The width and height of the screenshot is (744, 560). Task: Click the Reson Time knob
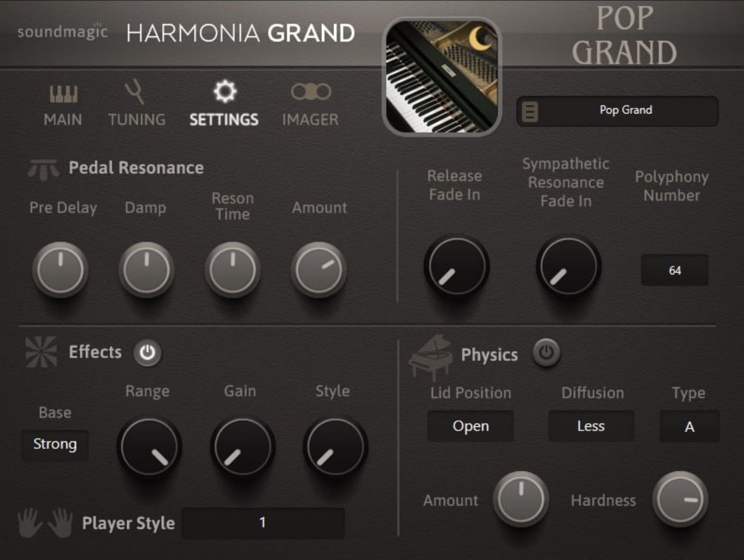pyautogui.click(x=233, y=269)
